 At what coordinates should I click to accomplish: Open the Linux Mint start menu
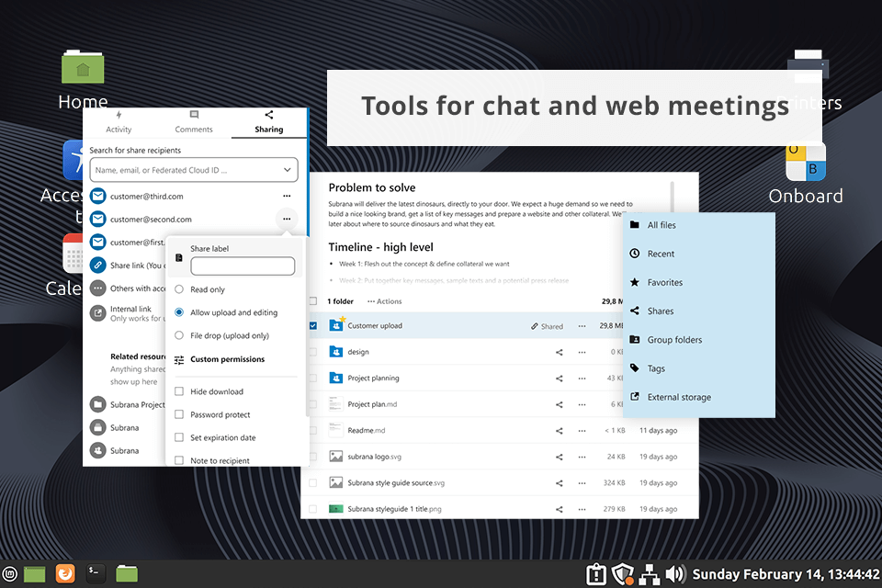[9, 574]
